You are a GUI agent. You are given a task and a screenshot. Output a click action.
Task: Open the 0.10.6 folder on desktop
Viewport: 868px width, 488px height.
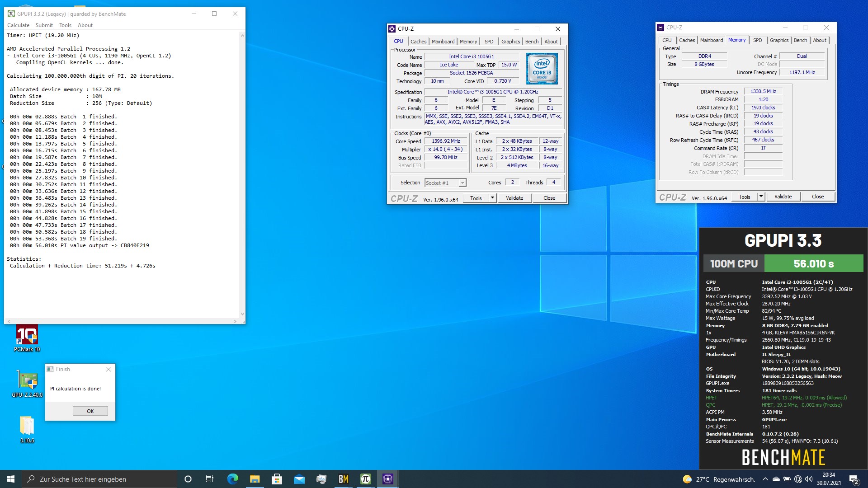tap(27, 430)
